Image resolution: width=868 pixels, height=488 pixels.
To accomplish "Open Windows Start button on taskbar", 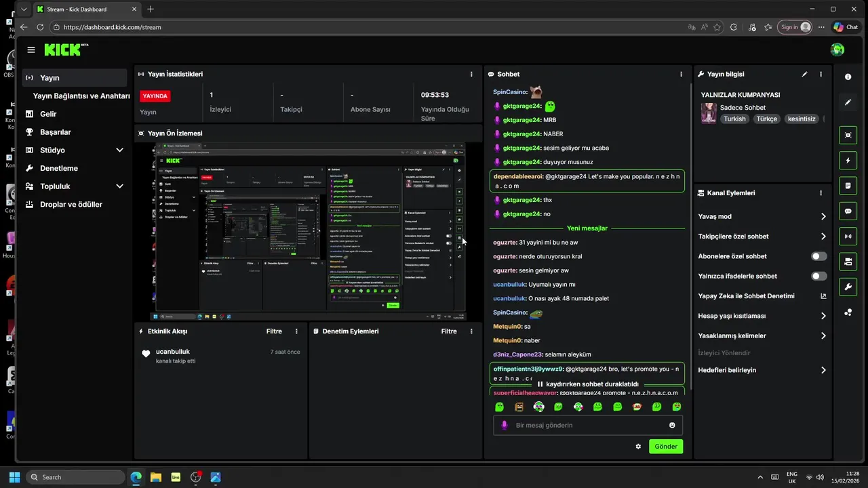I will 14,477.
